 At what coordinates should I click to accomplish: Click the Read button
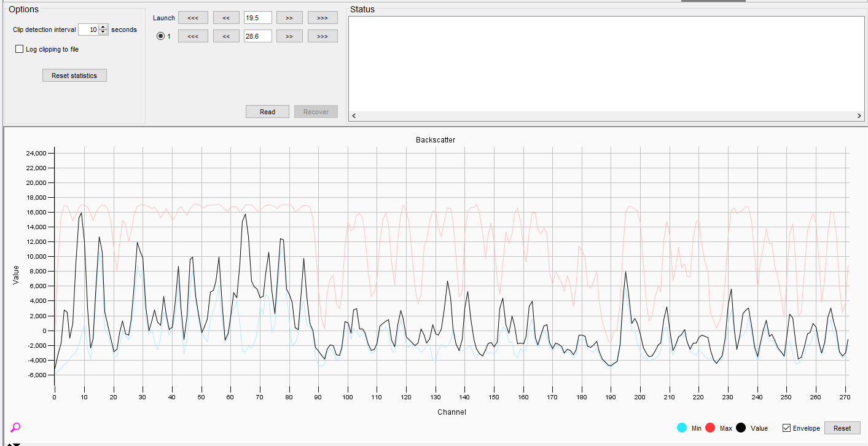(x=267, y=112)
